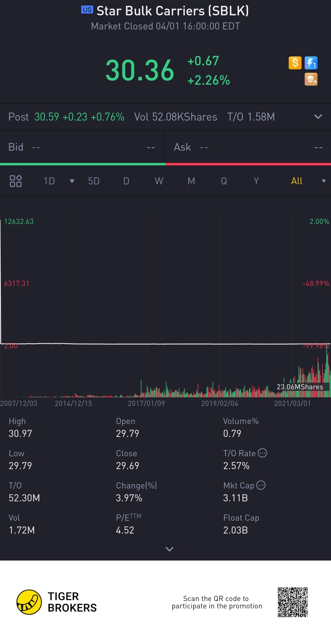The height and width of the screenshot is (644, 331).
Task: Tap the Tiger Brokers logo
Action: click(x=57, y=602)
